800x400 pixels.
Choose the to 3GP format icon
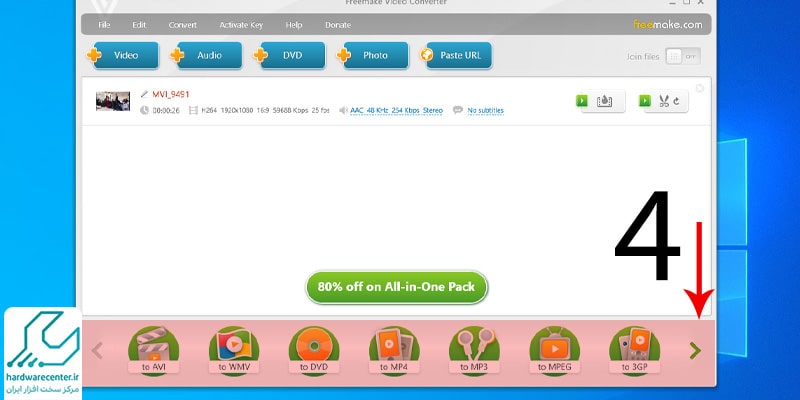[635, 352]
